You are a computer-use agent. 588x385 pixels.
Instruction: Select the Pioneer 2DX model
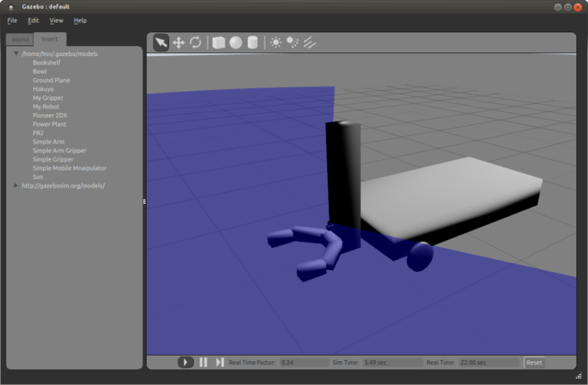(51, 115)
